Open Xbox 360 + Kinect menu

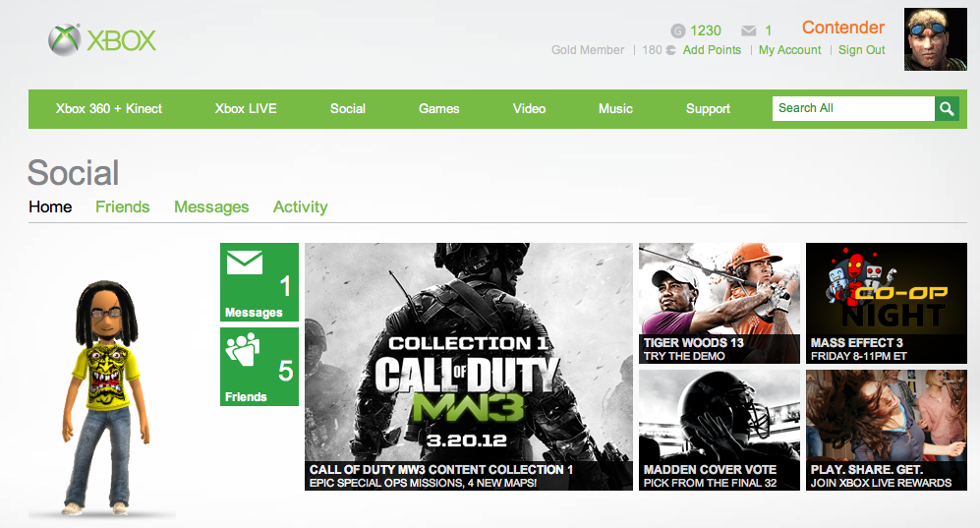(x=109, y=109)
